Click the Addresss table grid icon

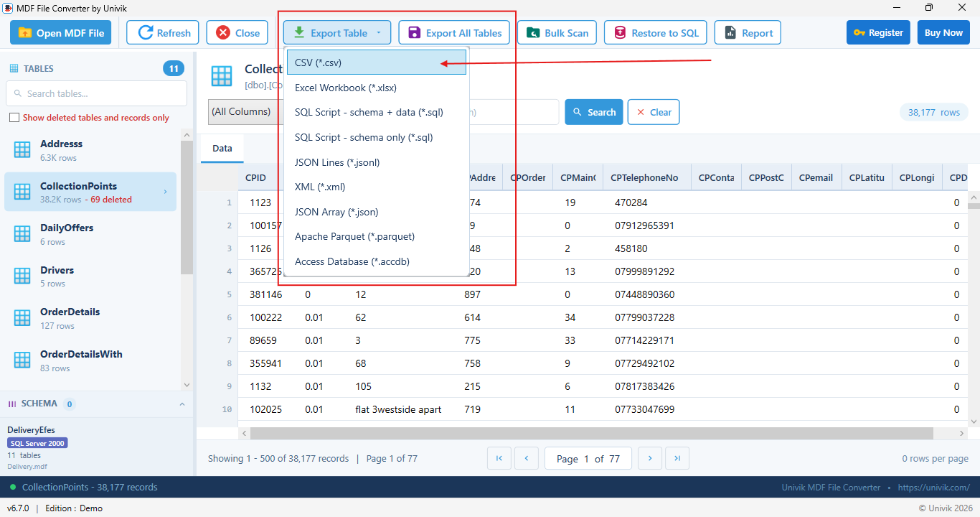pyautogui.click(x=22, y=149)
